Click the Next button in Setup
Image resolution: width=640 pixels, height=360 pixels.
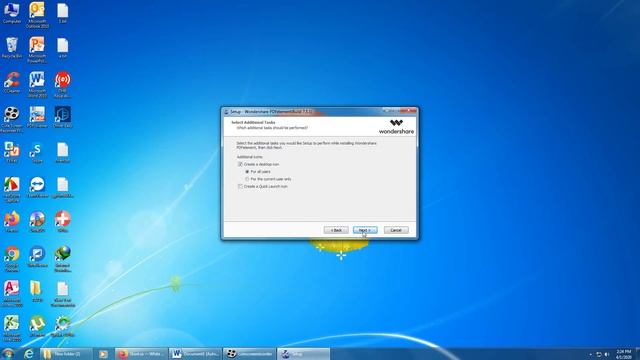[365, 230]
